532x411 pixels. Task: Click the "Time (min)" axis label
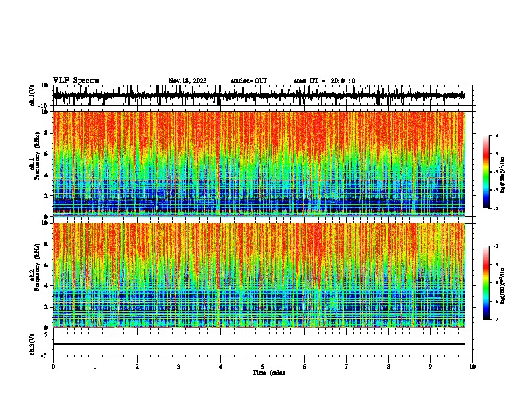(269, 373)
